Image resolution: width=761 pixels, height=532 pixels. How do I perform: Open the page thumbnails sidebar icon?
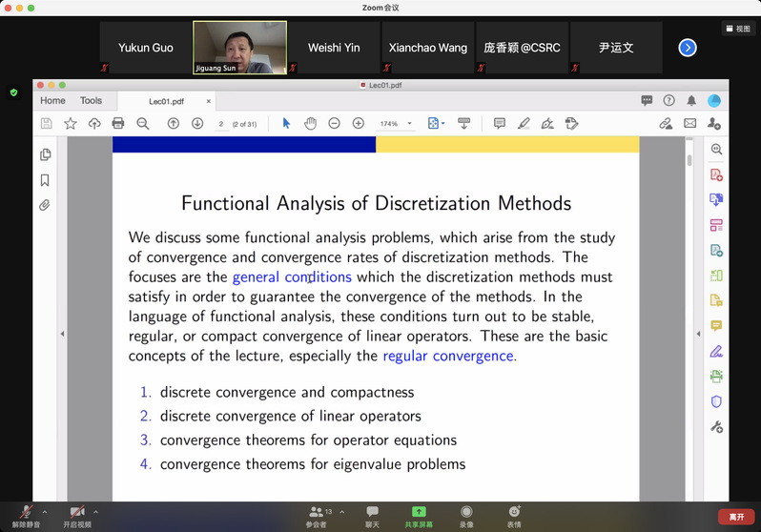click(45, 154)
